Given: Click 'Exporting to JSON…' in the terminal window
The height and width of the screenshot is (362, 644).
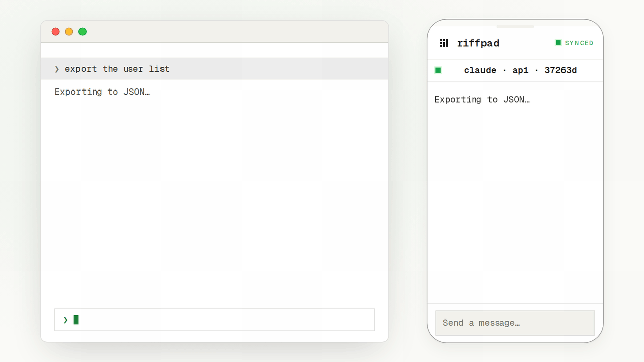Looking at the screenshot, I should [x=103, y=92].
